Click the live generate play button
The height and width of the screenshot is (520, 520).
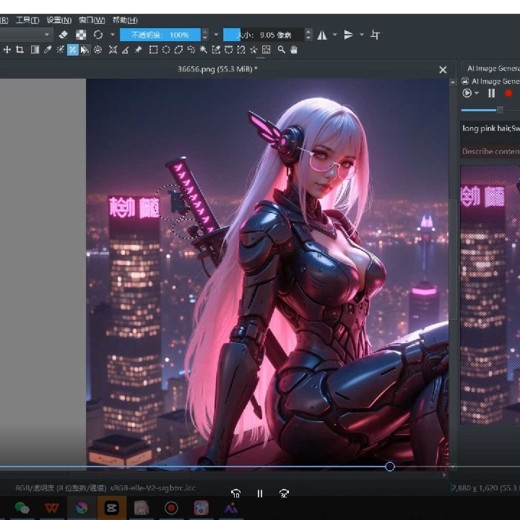467,93
